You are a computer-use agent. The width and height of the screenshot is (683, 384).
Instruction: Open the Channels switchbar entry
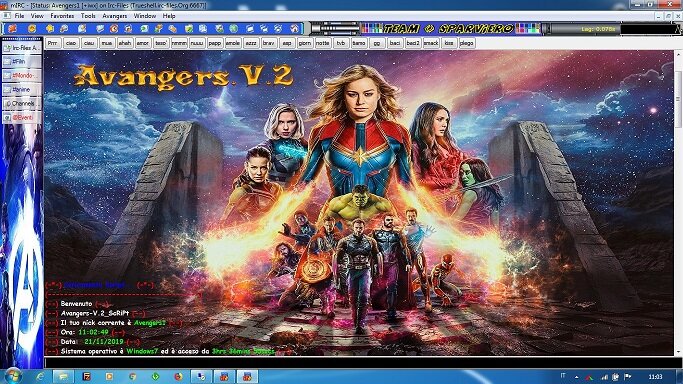[x=22, y=104]
